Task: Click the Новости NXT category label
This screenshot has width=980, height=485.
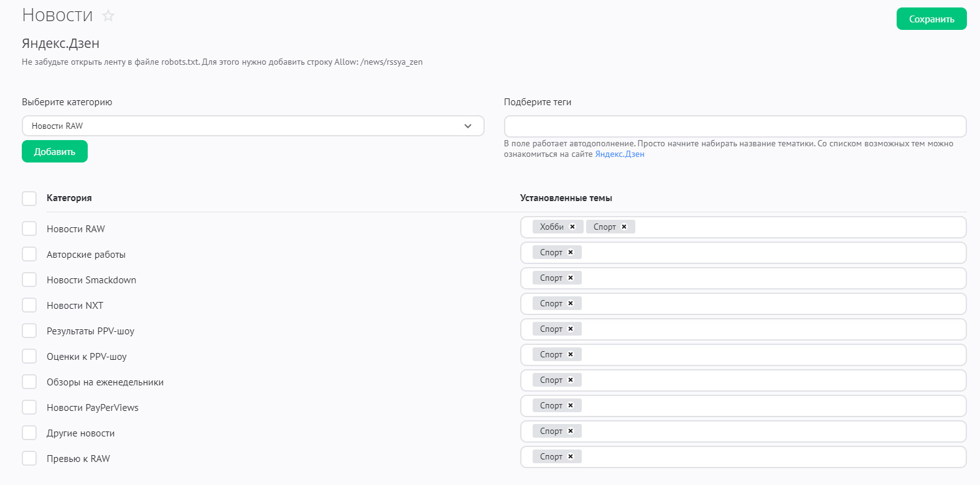Action: 75,306
